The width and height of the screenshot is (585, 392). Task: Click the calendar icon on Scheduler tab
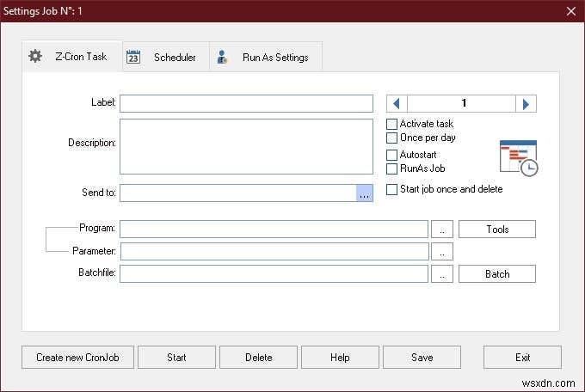pos(133,57)
